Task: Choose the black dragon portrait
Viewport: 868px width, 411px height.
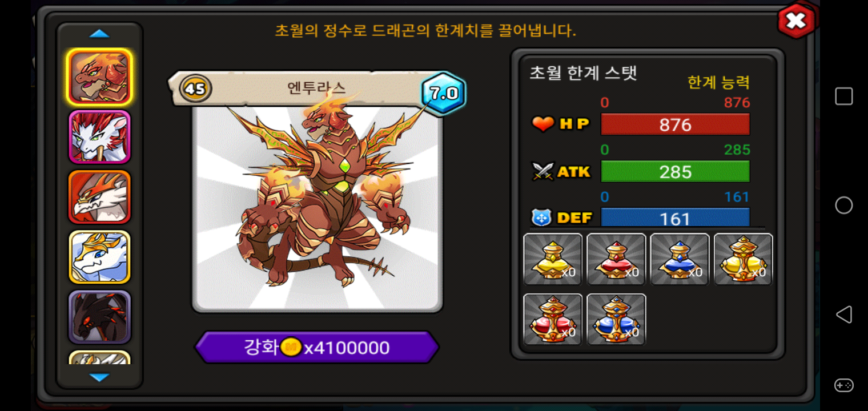Action: 99,317
